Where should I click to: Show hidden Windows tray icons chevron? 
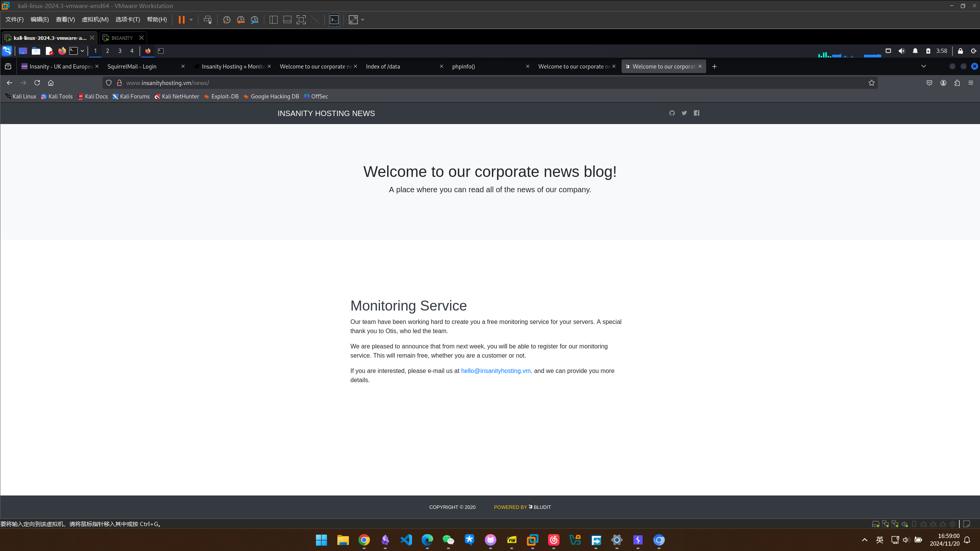(864, 540)
